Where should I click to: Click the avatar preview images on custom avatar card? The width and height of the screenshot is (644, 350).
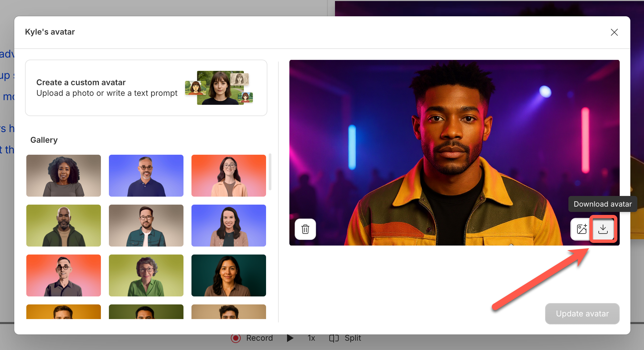click(219, 88)
